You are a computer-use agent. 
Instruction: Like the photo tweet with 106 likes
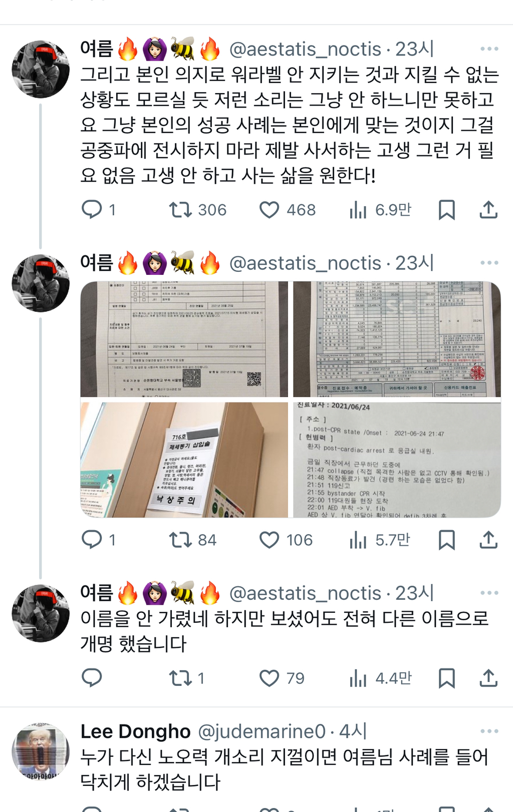269,540
